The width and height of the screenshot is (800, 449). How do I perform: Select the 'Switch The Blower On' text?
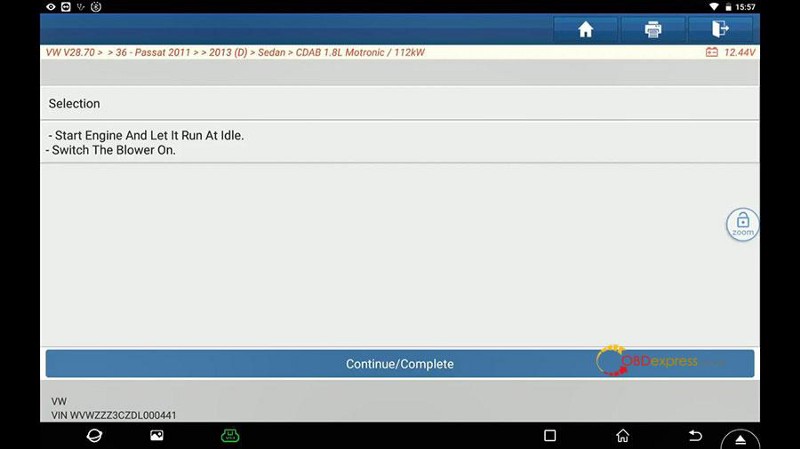(x=111, y=150)
